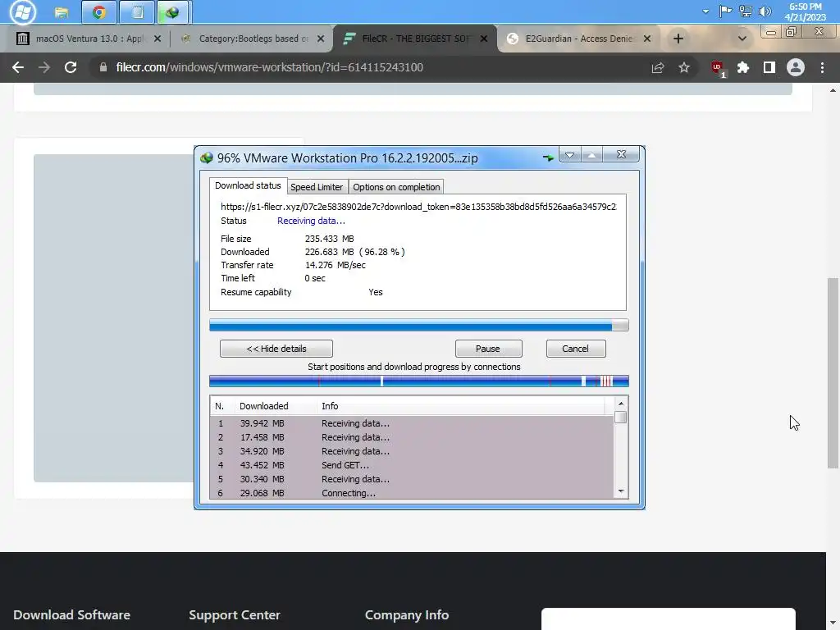This screenshot has width=840, height=630.
Task: Close the Category:Bootlegs tab
Action: pos(321,39)
